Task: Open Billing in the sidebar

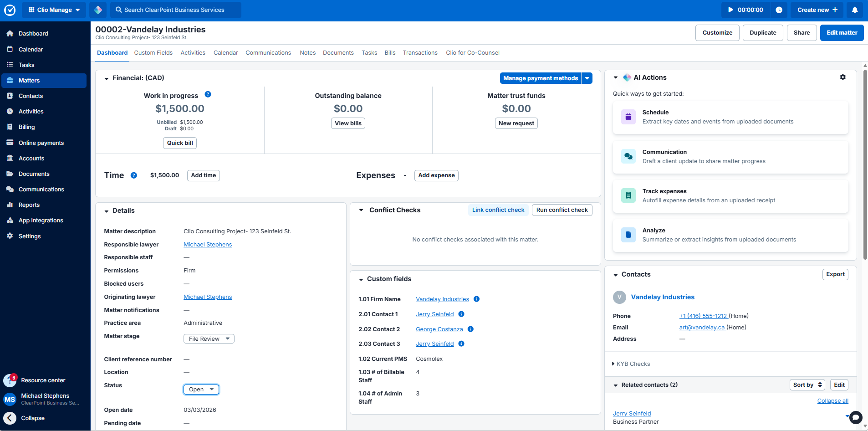Action: (x=44, y=127)
